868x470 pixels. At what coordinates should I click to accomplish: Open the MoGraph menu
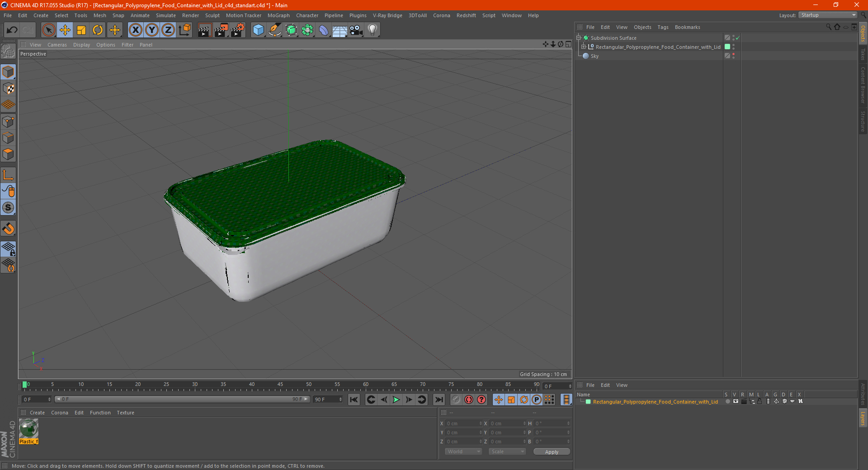click(278, 15)
